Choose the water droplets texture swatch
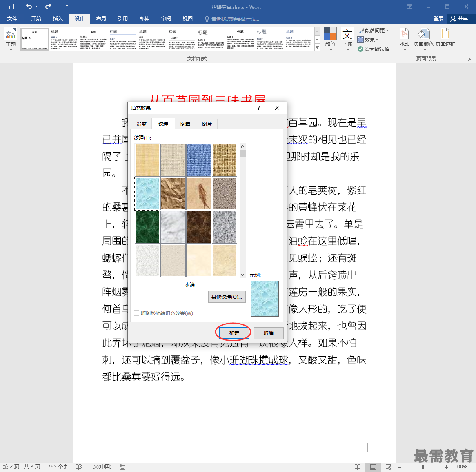 147,193
